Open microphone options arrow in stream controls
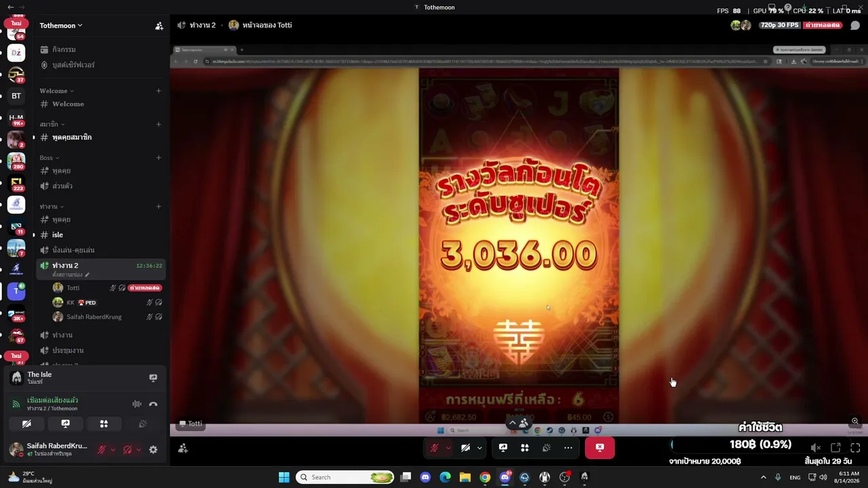The height and width of the screenshot is (488, 868). click(448, 447)
